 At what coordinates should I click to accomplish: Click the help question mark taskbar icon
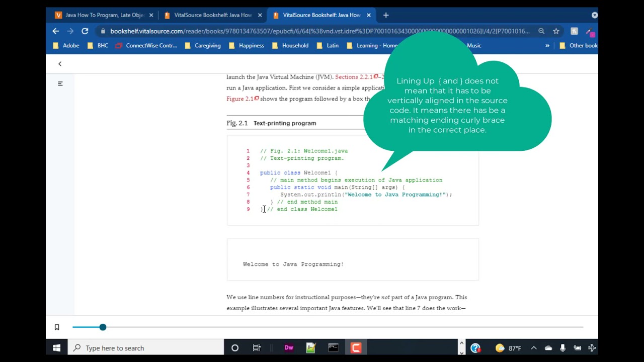(x=475, y=348)
